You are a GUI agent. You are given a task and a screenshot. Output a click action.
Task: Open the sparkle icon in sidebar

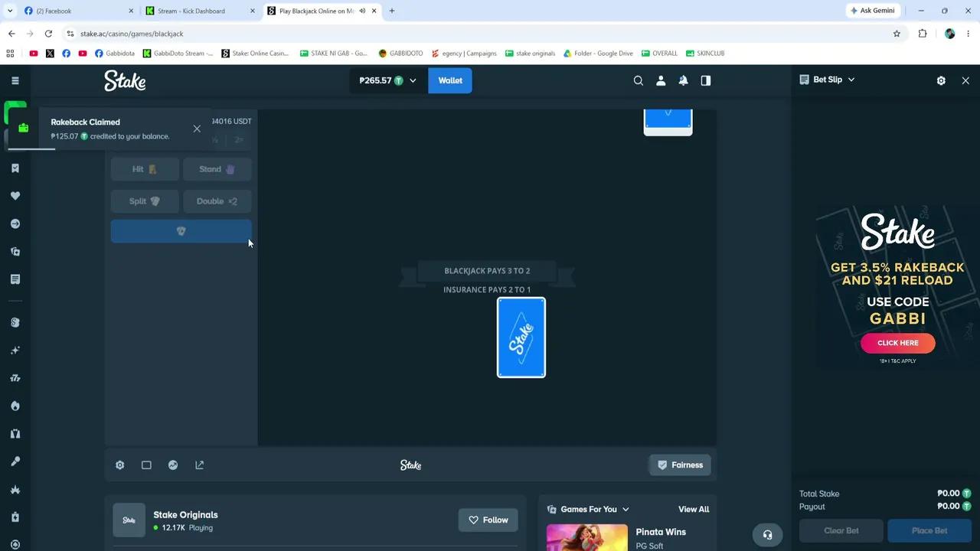tap(15, 350)
